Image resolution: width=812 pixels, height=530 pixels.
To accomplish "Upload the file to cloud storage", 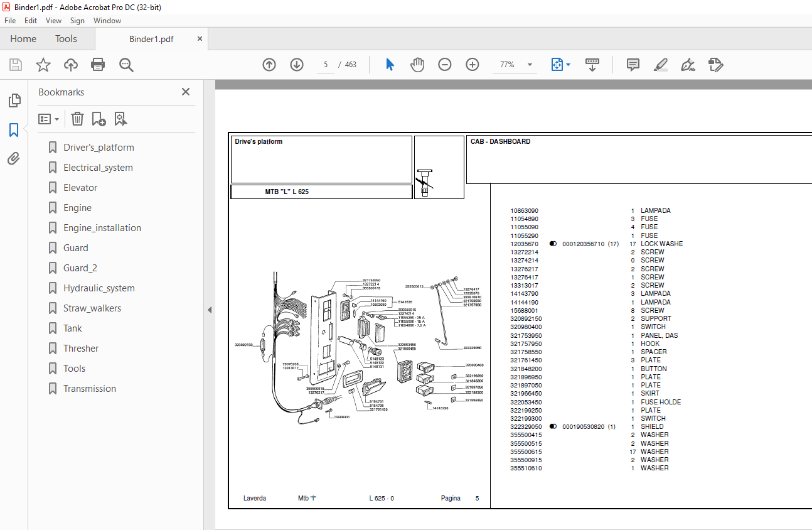I will tap(71, 65).
